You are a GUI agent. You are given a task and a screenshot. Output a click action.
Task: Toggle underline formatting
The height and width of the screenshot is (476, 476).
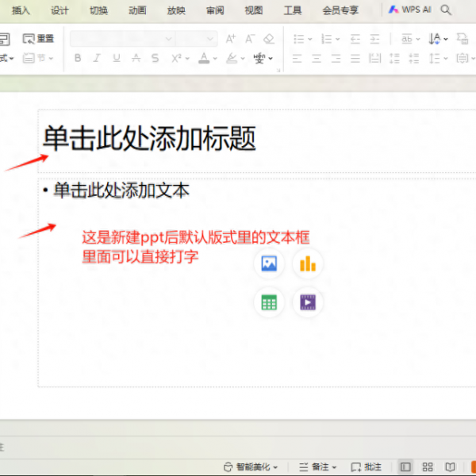pyautogui.click(x=117, y=58)
